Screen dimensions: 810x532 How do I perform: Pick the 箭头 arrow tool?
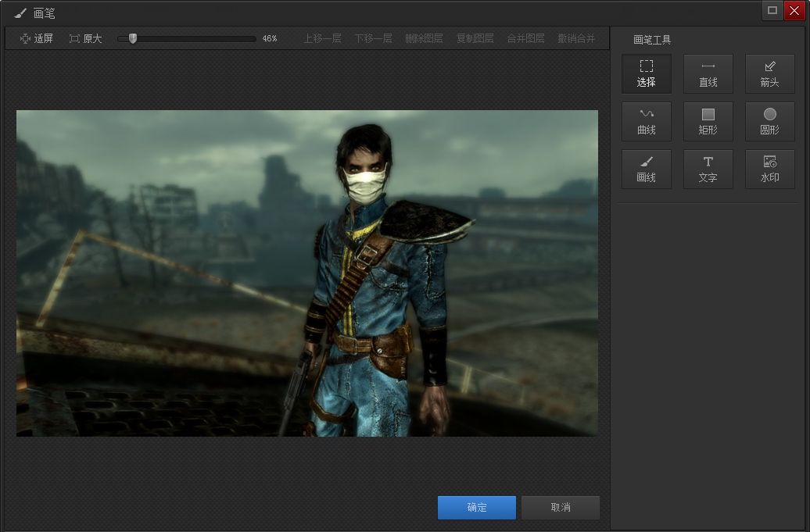(x=769, y=73)
